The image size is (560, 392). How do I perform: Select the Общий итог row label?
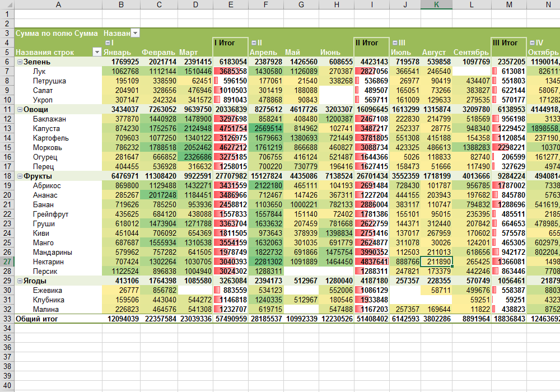click(x=58, y=319)
